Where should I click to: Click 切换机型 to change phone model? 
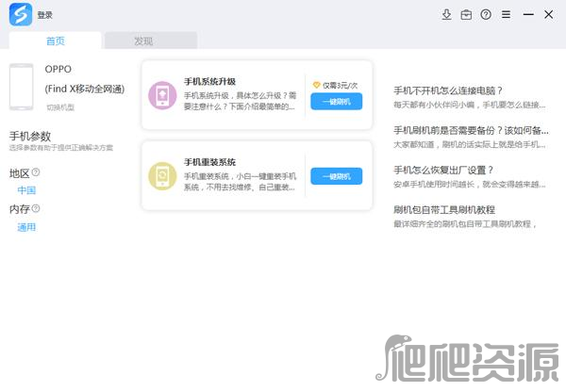(60, 107)
